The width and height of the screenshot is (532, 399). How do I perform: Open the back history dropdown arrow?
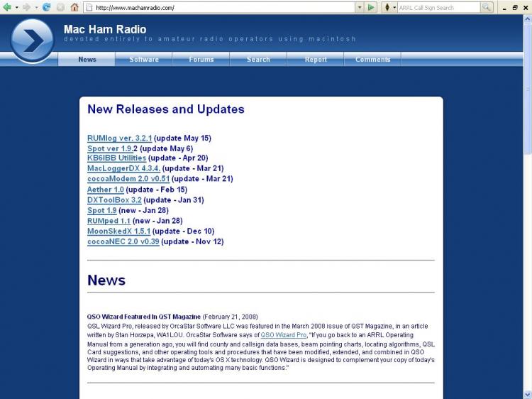pyautogui.click(x=16, y=7)
